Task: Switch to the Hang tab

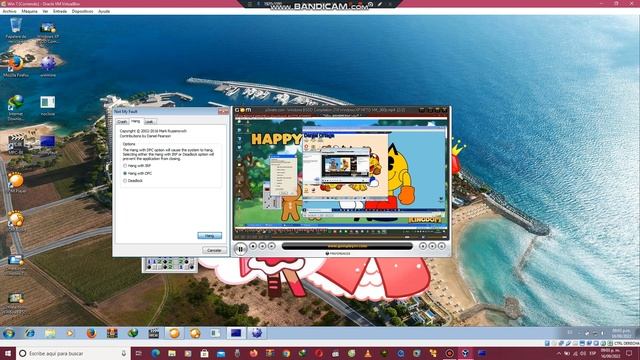Action: click(x=136, y=121)
